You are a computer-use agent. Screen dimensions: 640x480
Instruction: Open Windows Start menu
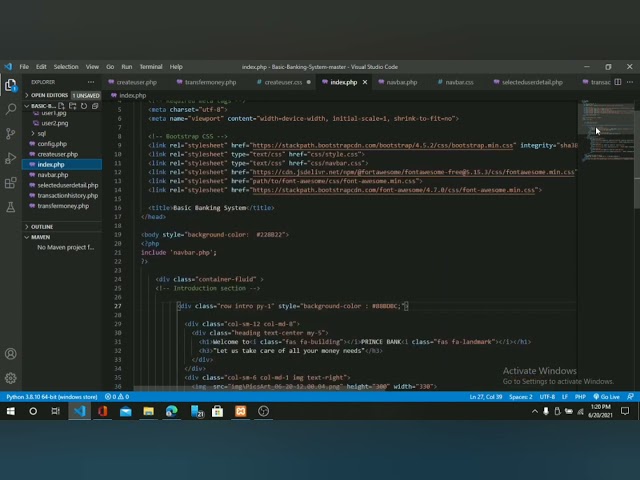tap(11, 411)
